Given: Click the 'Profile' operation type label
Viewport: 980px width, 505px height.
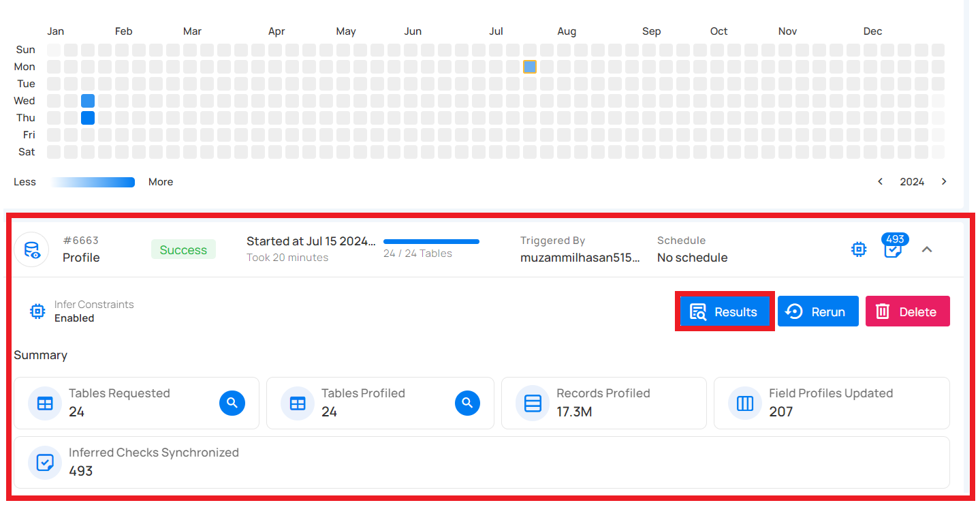Looking at the screenshot, I should pos(81,258).
